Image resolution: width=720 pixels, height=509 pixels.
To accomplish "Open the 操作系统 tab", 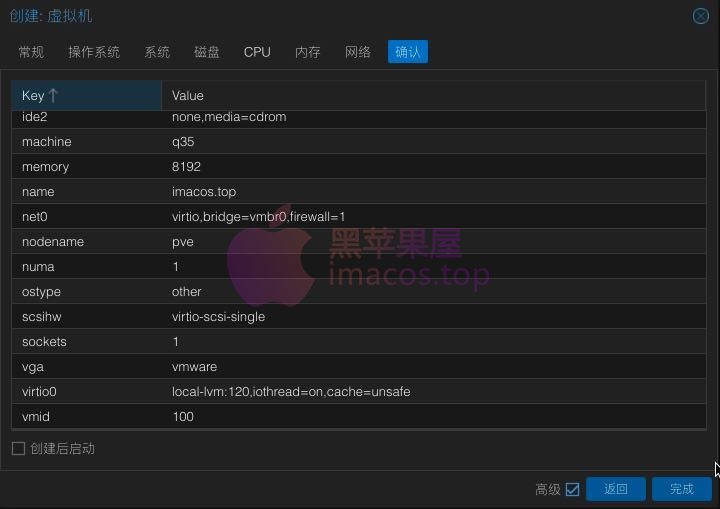I will [94, 52].
